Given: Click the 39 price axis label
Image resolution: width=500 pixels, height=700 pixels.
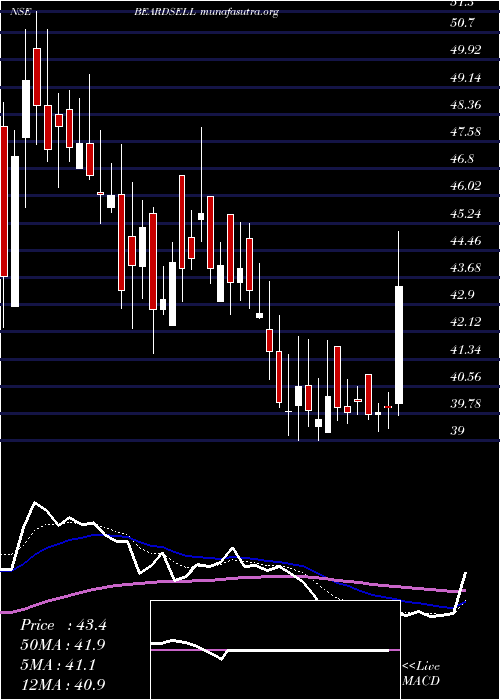Looking at the screenshot, I should pos(458,431).
